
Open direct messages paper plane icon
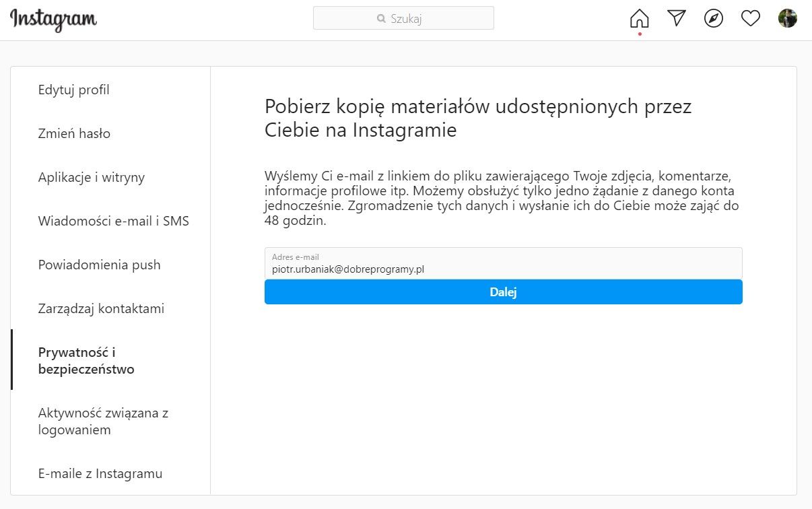coord(677,18)
